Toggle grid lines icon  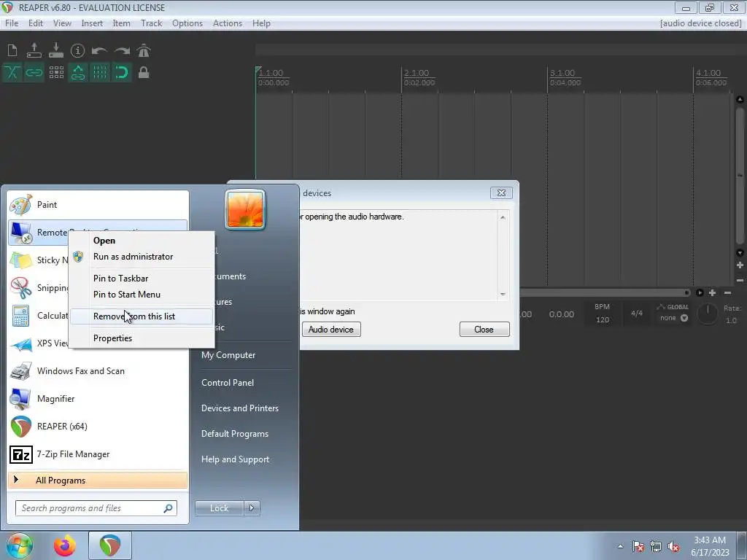100,72
